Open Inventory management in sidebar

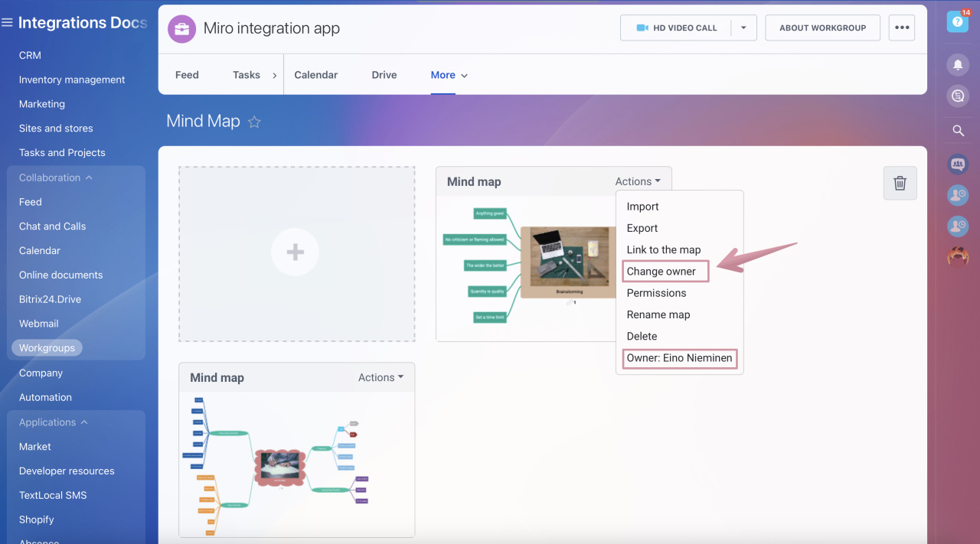(72, 80)
